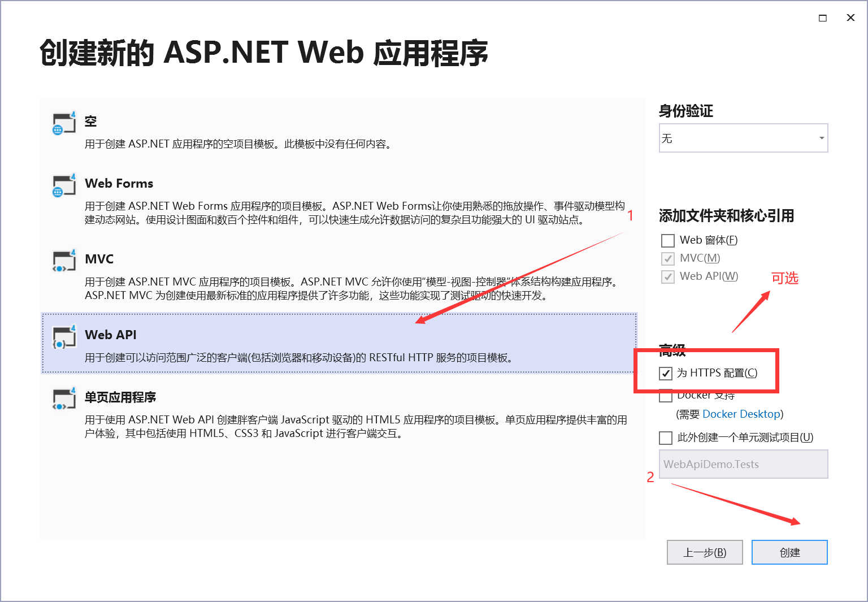This screenshot has width=868, height=602.
Task: Click the Web Forms description text
Action: click(355, 213)
